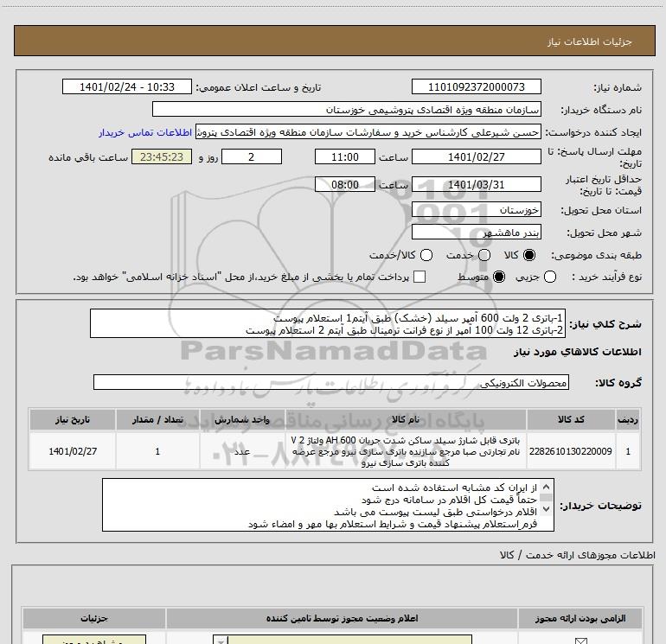This screenshot has width=666, height=644.
Task: Click the remaining time countdown 23:45:23
Action: 162,156
